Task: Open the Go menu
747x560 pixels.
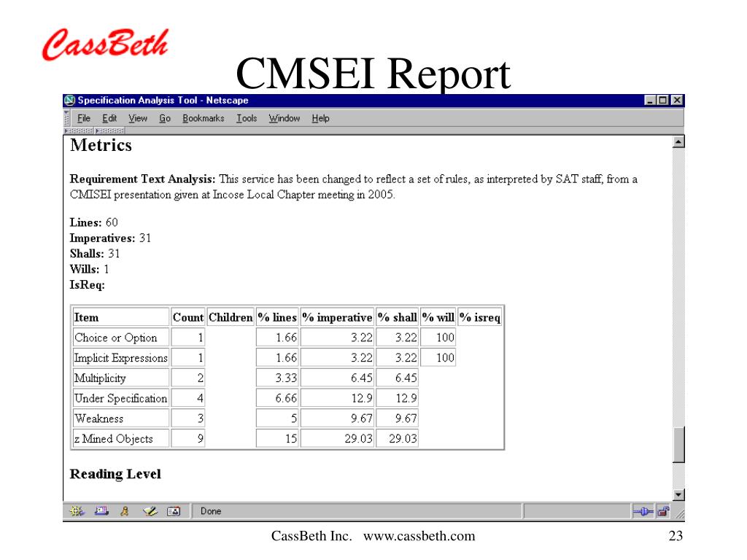Action: pos(165,118)
